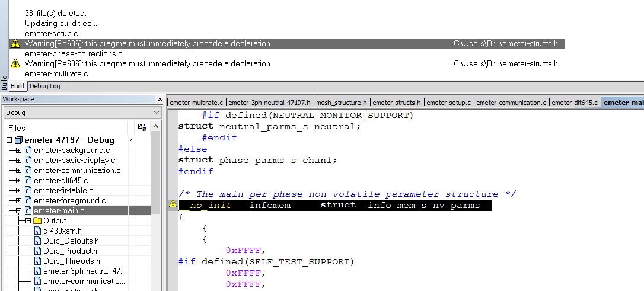Click the scroll-up arrow of Files list

pos(155,126)
